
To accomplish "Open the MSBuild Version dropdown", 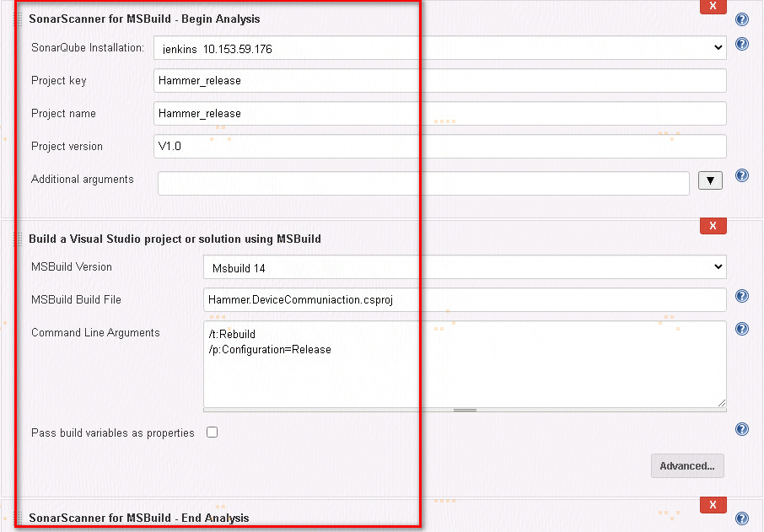I will click(x=465, y=267).
